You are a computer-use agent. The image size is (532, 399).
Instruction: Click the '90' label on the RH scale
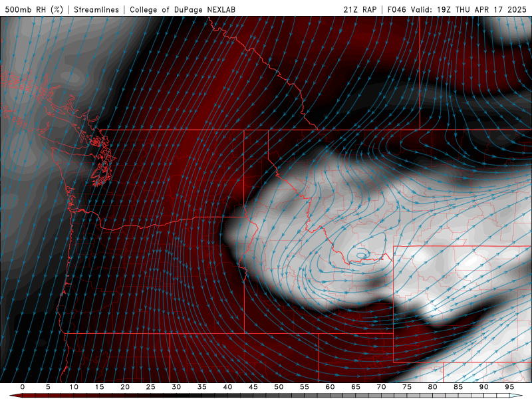click(484, 387)
